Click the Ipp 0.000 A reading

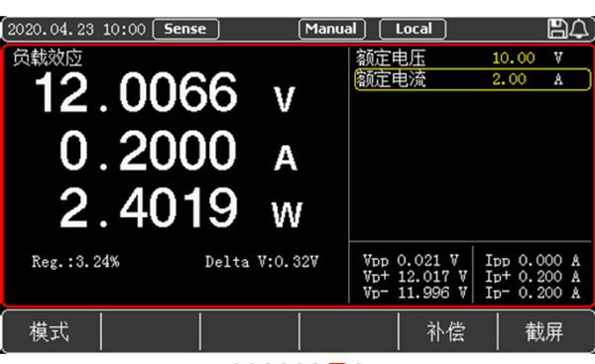533,261
